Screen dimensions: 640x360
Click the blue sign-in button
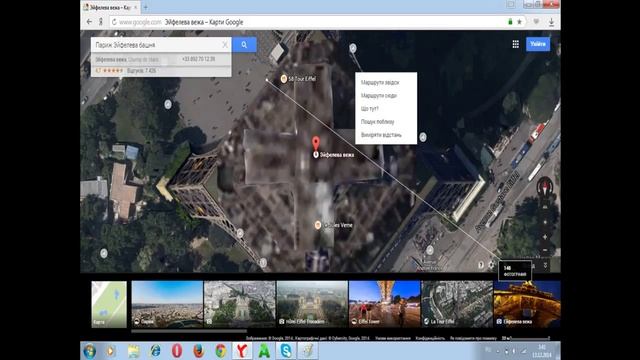pyautogui.click(x=538, y=44)
